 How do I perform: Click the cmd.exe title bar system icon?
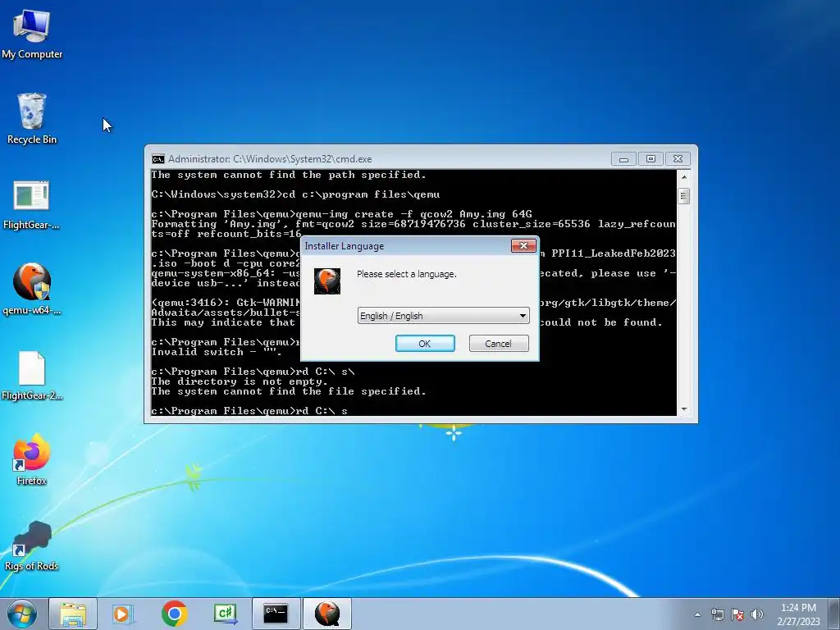[158, 159]
